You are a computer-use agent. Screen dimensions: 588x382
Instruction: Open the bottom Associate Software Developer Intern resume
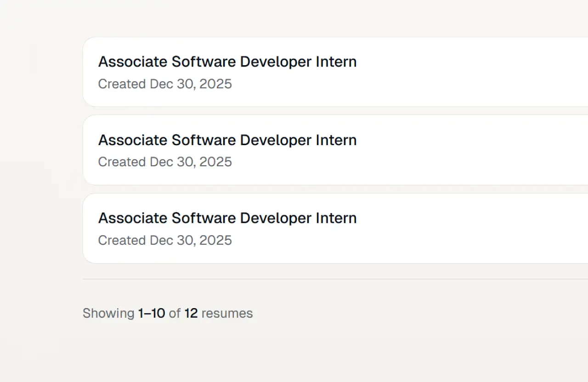click(x=227, y=218)
